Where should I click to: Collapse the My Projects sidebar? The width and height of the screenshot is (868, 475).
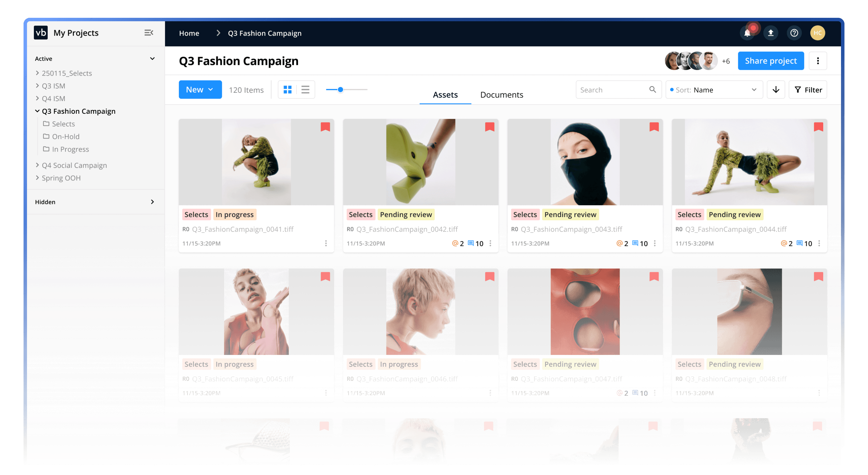click(149, 33)
